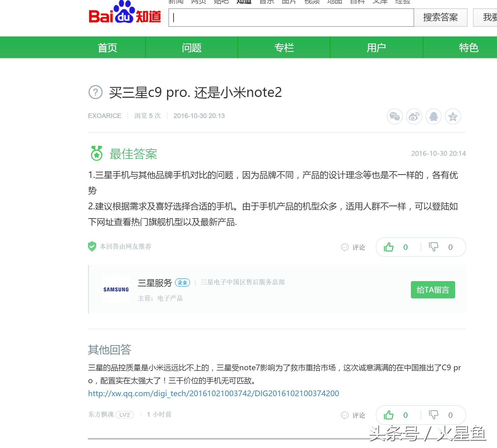
Task: Click the 企业 badge next to 三星服务
Action: [182, 282]
